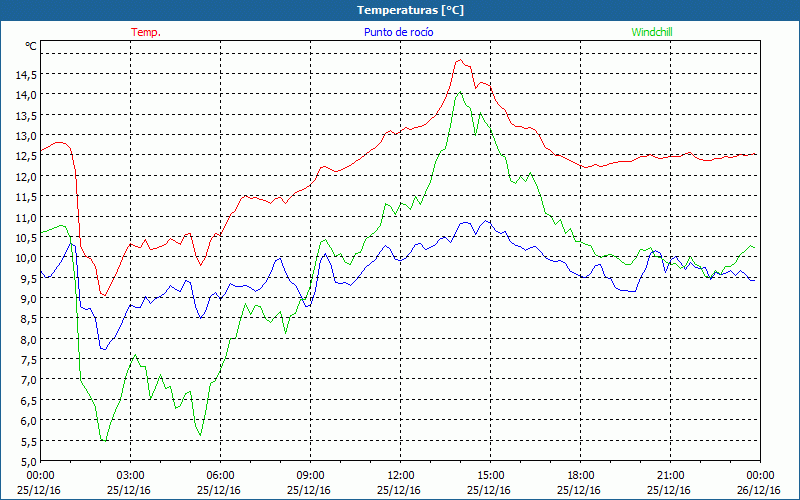The width and height of the screenshot is (800, 500).
Task: Select the red 'Temp.' legend label
Action: (146, 32)
